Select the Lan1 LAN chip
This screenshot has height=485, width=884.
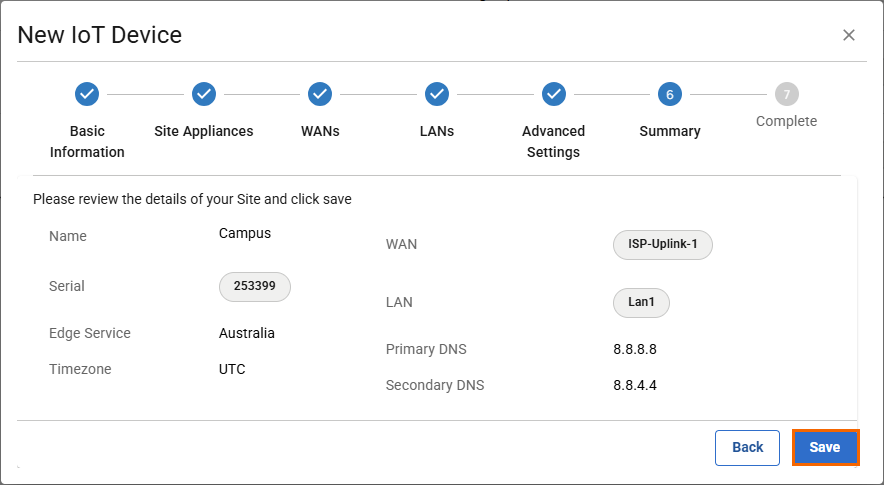641,303
